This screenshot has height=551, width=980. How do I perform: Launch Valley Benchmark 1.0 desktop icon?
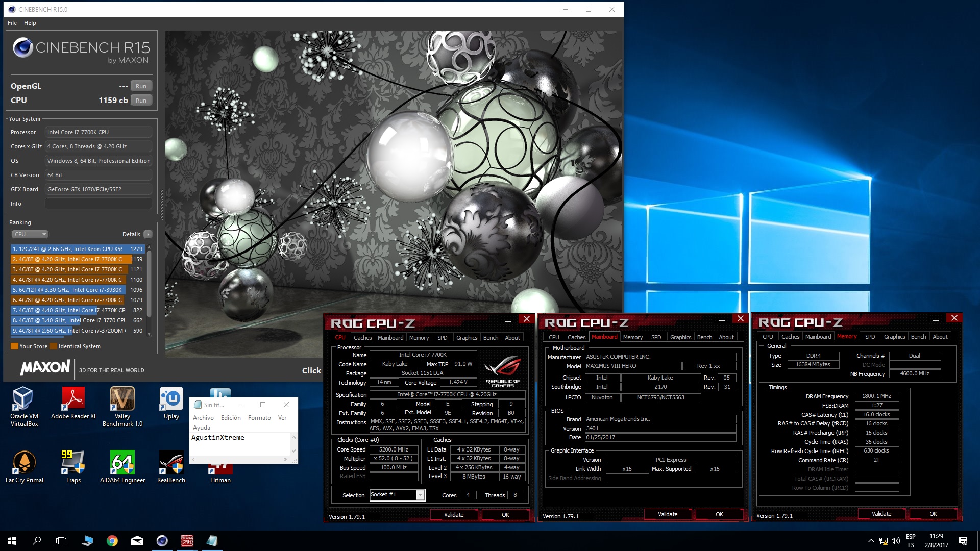point(122,407)
